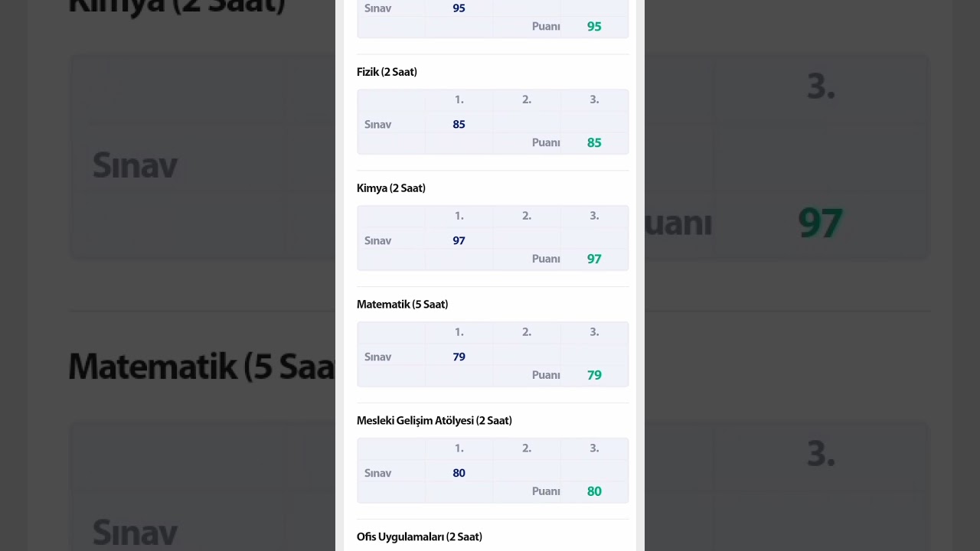Click the green Mesleki Gelişim Puanı value 80
Screen dimensions: 980x551
[x=594, y=491]
